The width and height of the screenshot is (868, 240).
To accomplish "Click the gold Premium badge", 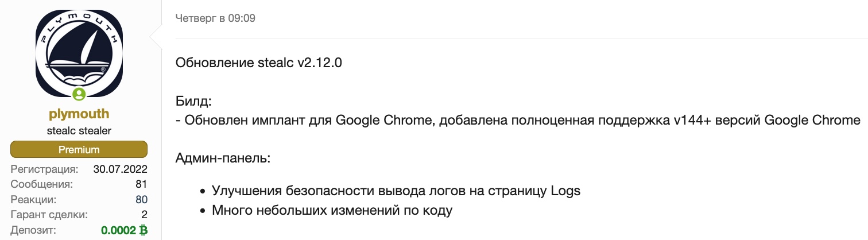I will 79,150.
